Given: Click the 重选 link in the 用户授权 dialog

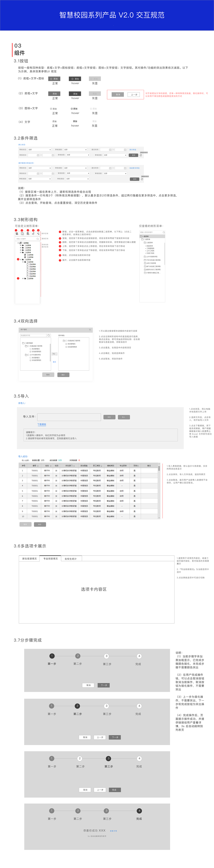Looking at the screenshot, I should tap(54, 362).
